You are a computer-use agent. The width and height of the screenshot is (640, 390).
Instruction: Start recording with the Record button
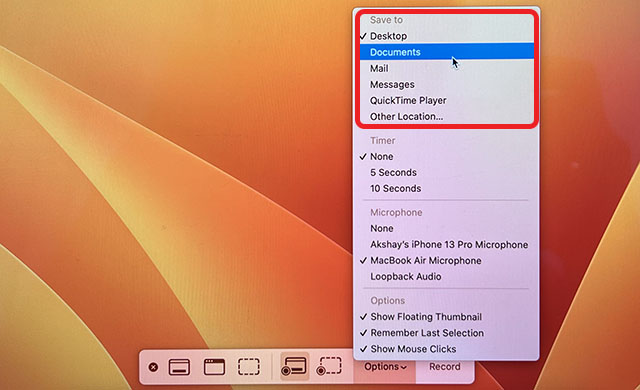tap(444, 367)
